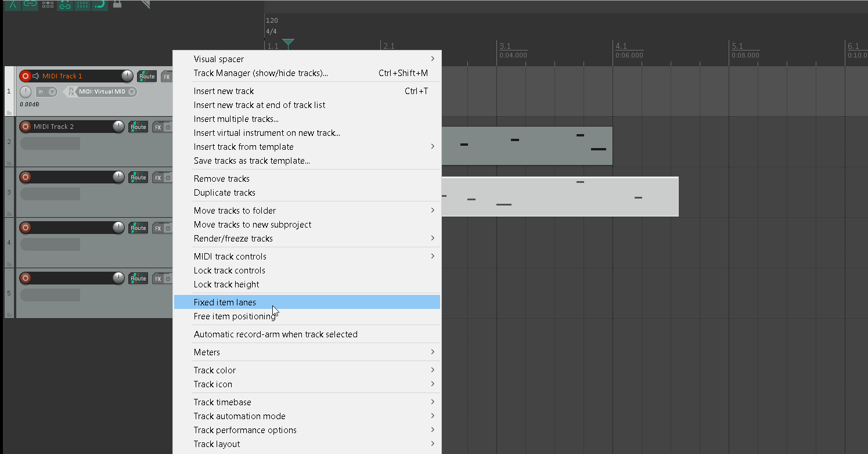Open the 'in' record mode dropdown
Image resolution: width=868 pixels, height=454 pixels.
46,92
